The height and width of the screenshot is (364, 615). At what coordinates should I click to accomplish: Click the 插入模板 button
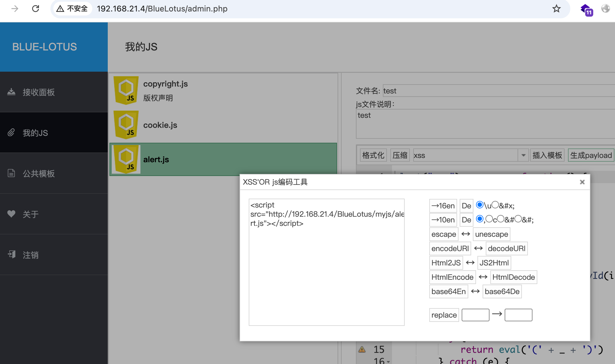click(x=547, y=155)
